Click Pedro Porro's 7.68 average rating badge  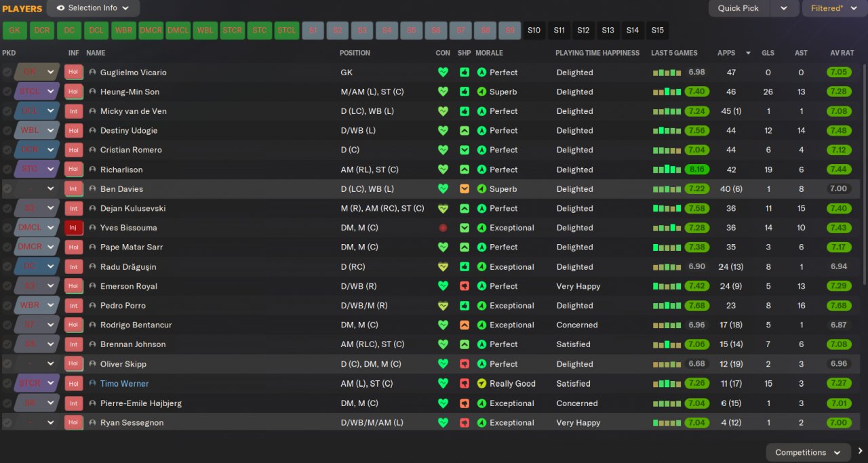840,306
